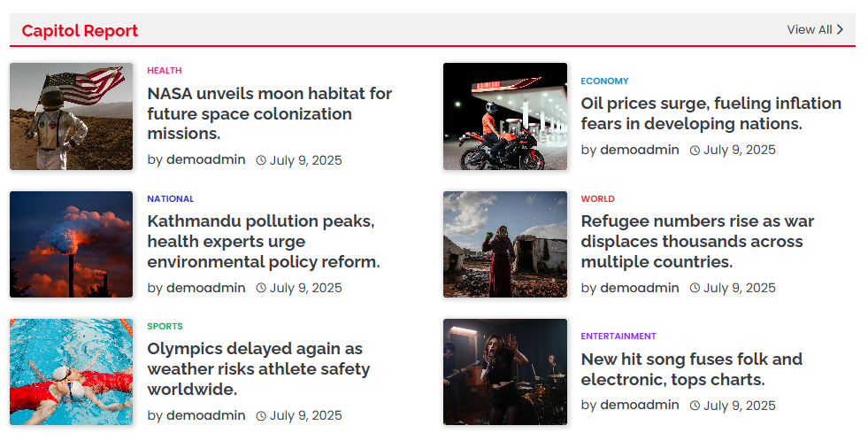The height and width of the screenshot is (441, 868).
Task: Click clock icon beside NASA article date
Action: pos(261,160)
